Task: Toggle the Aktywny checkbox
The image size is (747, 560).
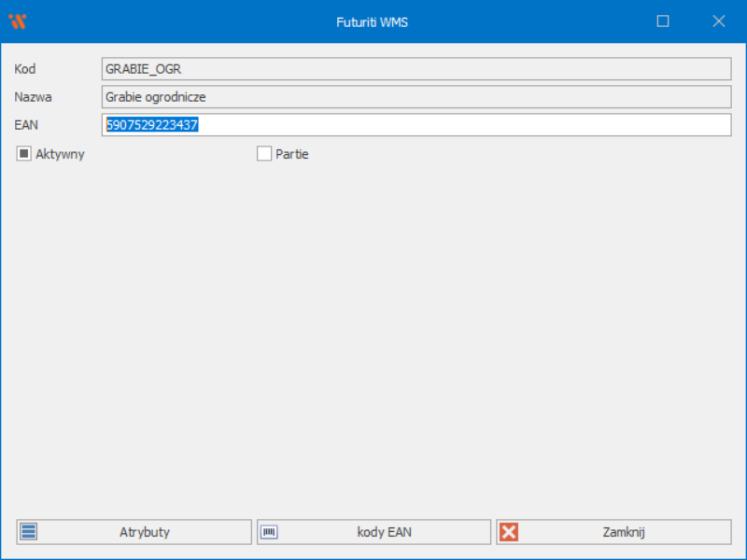Action: point(24,154)
